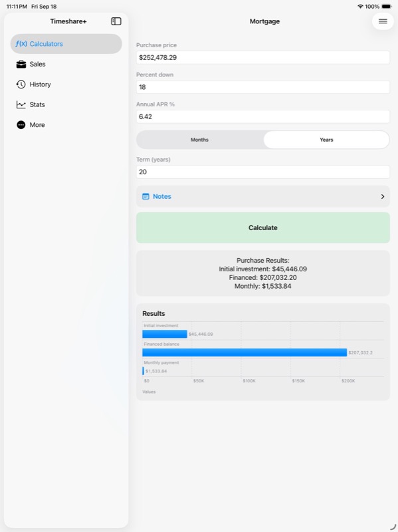Click the Financed balance chart bar
This screenshot has width=398, height=532.
pyautogui.click(x=245, y=352)
